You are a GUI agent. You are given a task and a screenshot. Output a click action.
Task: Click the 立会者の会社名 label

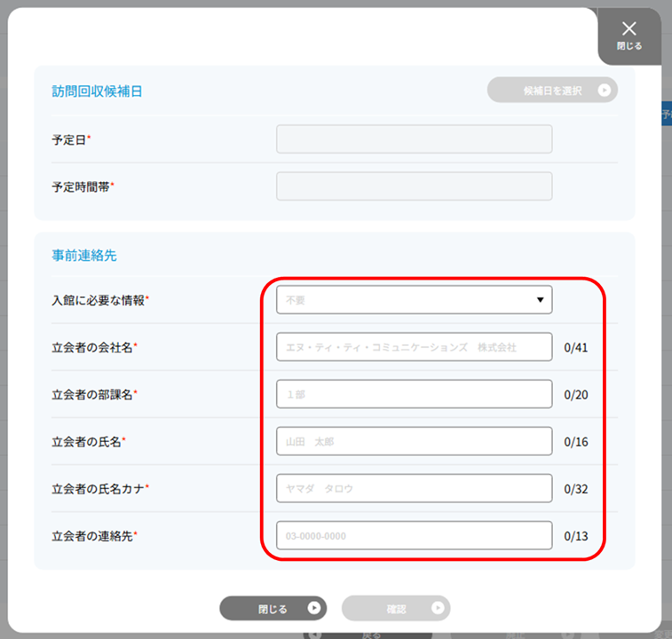click(x=92, y=348)
